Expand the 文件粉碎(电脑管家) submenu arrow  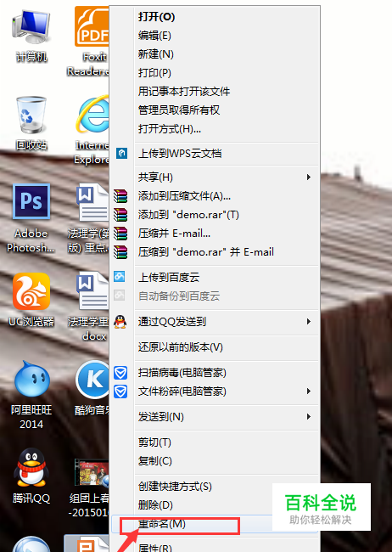(x=309, y=391)
